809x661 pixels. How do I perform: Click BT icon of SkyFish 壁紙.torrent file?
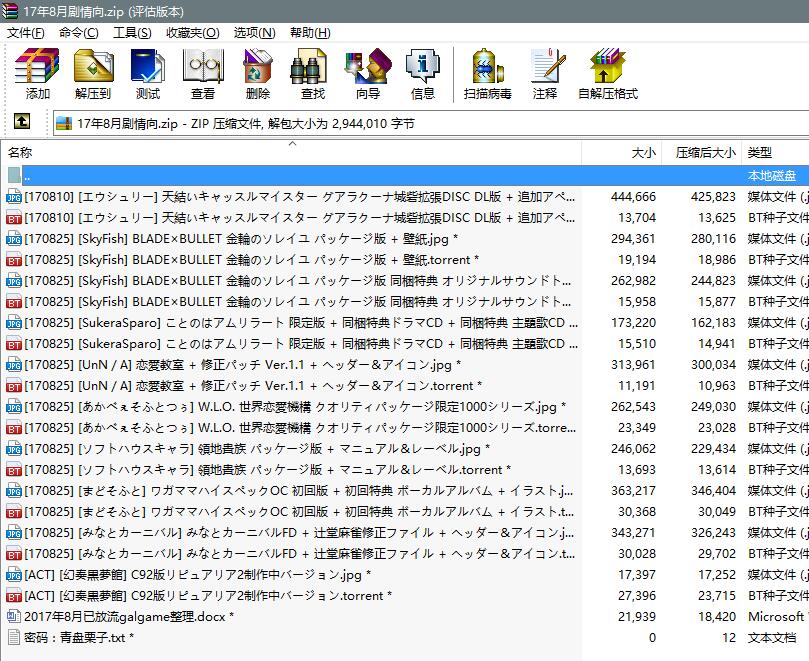[14, 260]
